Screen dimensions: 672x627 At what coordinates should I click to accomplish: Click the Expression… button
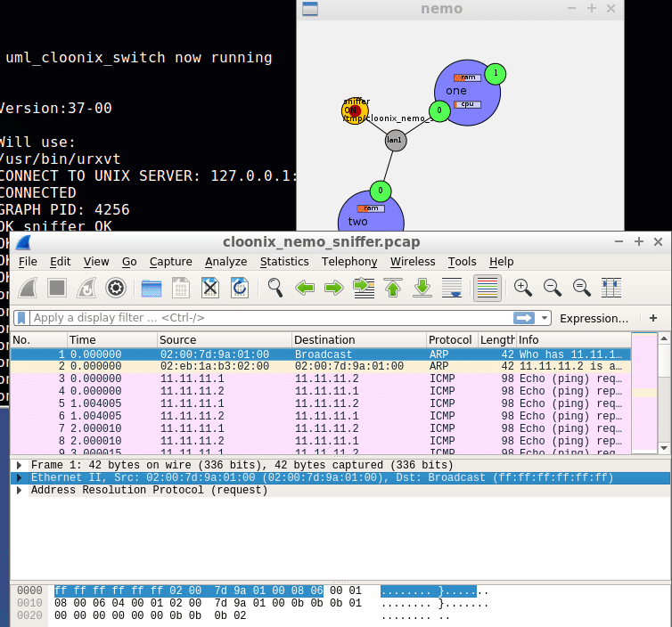point(594,318)
